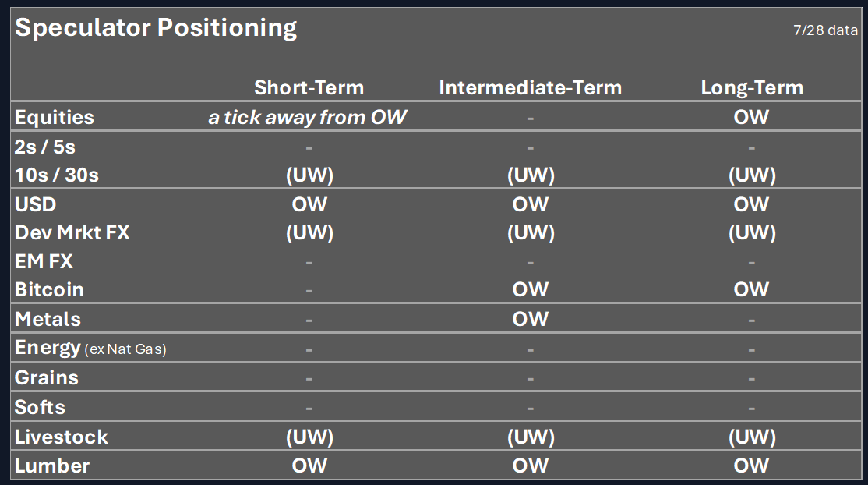Image resolution: width=868 pixels, height=485 pixels.
Task: Click the Speculator Positioning title
Action: pyautogui.click(x=156, y=28)
